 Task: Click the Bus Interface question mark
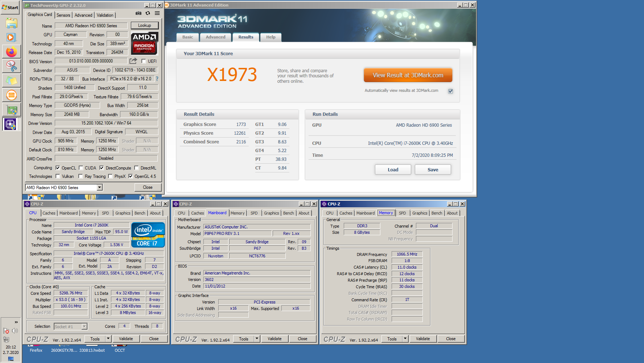pyautogui.click(x=157, y=79)
